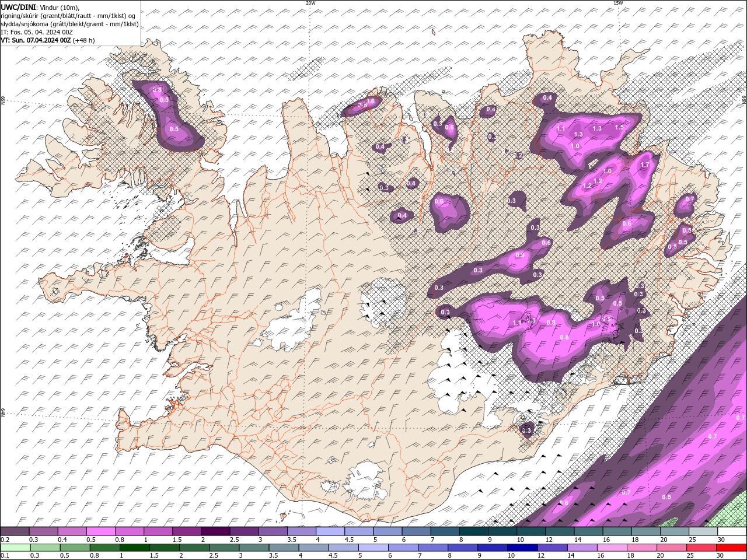Pick the 5 swatch in the rain legend row
The height and width of the screenshot is (560, 747).
point(372,548)
